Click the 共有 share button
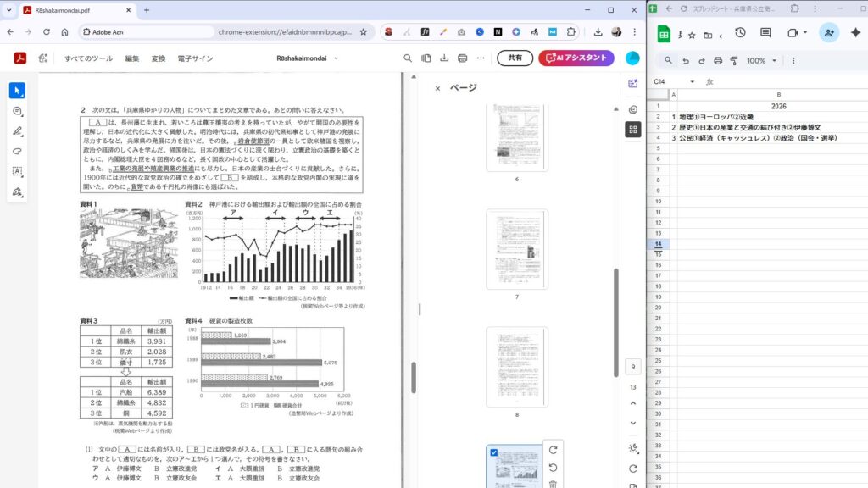This screenshot has height=488, width=868. pos(515,58)
